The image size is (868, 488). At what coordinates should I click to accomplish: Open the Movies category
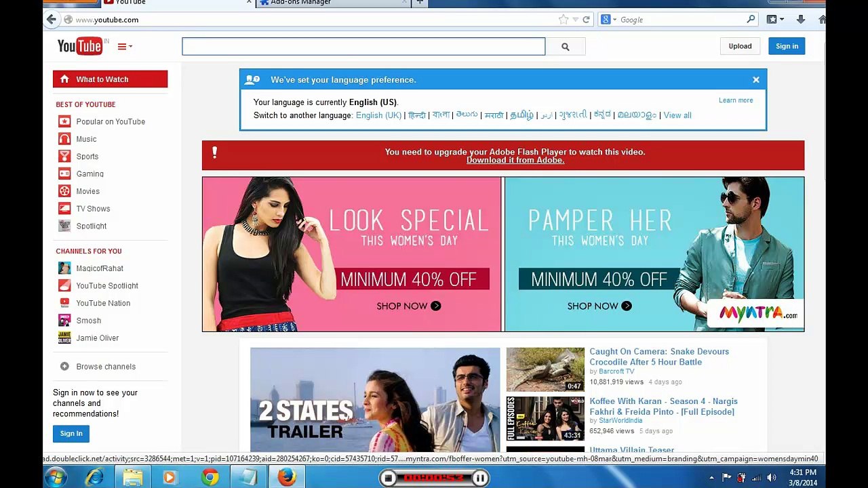click(x=87, y=191)
